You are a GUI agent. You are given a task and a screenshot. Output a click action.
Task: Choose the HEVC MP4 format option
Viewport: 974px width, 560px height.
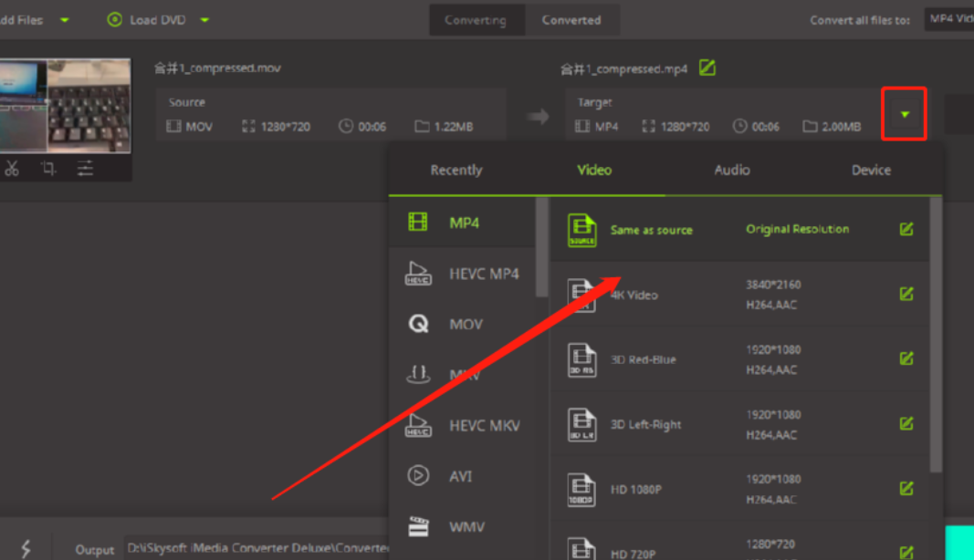[483, 274]
